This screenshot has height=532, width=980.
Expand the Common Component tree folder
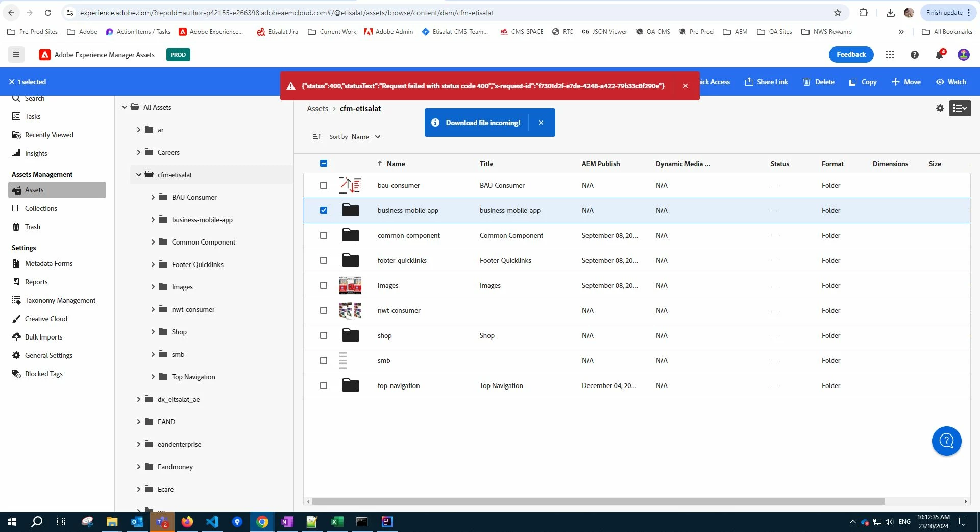coord(153,242)
